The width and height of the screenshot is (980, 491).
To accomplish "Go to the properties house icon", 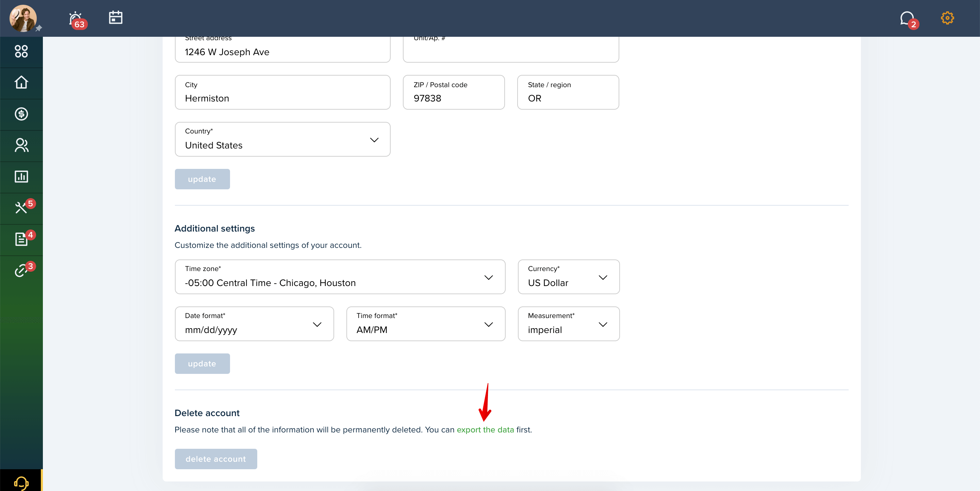I will 21,83.
